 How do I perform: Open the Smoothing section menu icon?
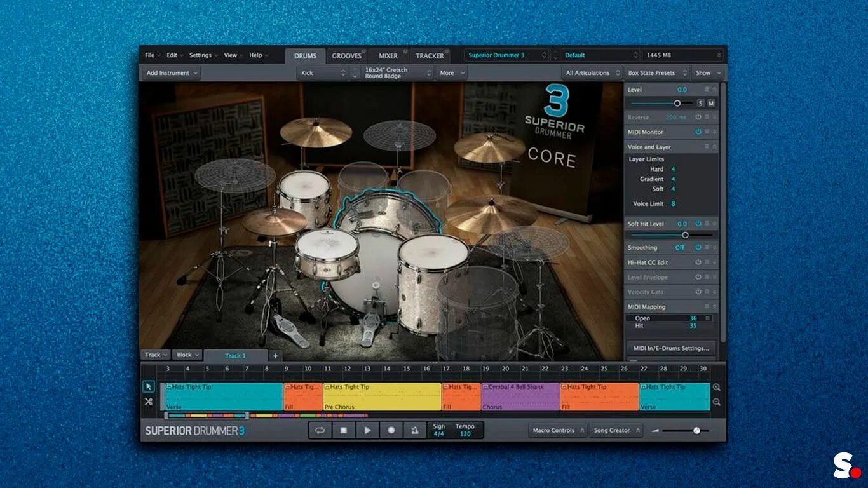(706, 247)
